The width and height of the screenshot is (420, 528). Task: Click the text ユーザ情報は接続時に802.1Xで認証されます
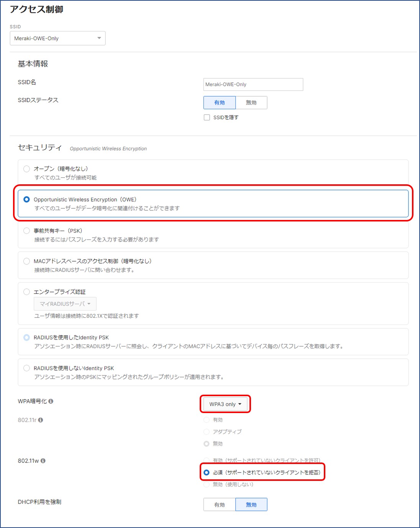[x=87, y=316]
